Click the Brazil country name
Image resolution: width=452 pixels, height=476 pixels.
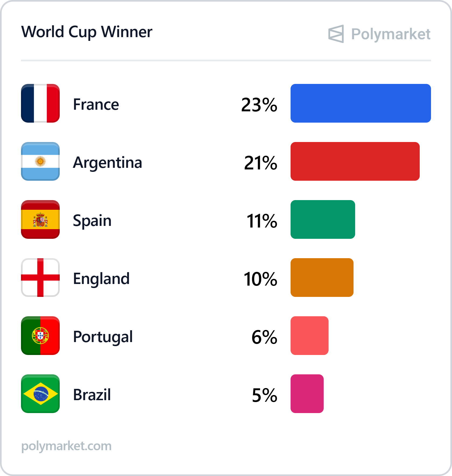(92, 395)
